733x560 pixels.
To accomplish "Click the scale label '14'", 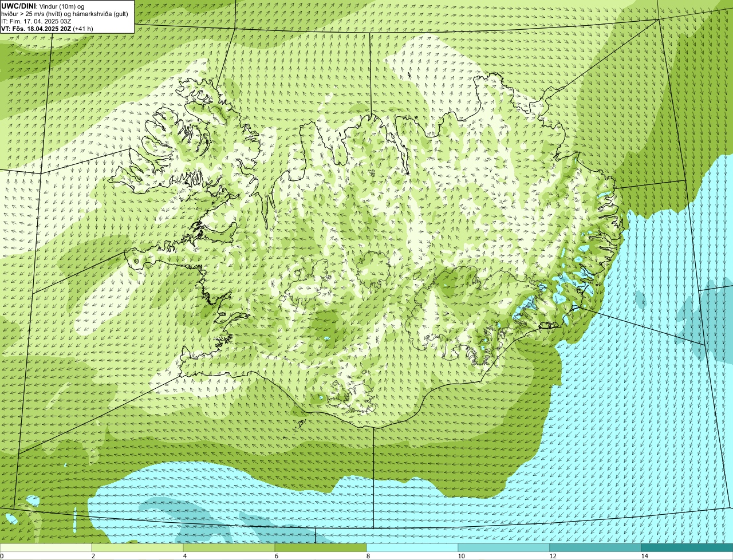I will coord(644,556).
